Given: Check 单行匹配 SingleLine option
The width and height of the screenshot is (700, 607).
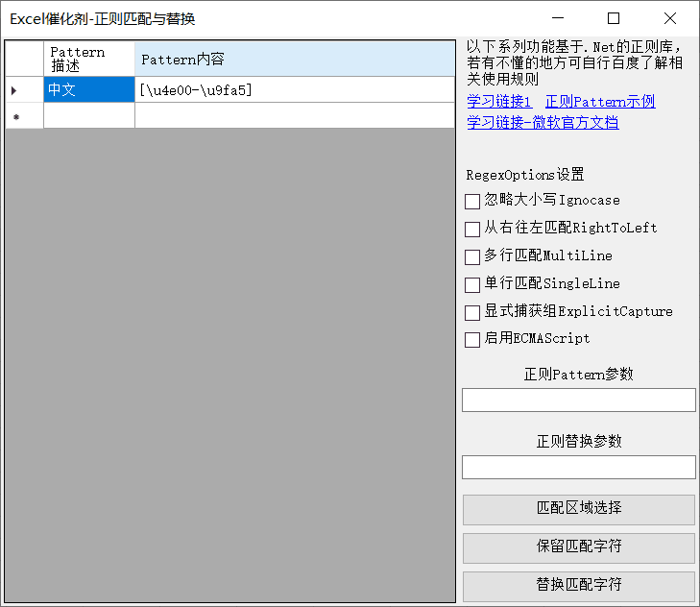Looking at the screenshot, I should 472,284.
